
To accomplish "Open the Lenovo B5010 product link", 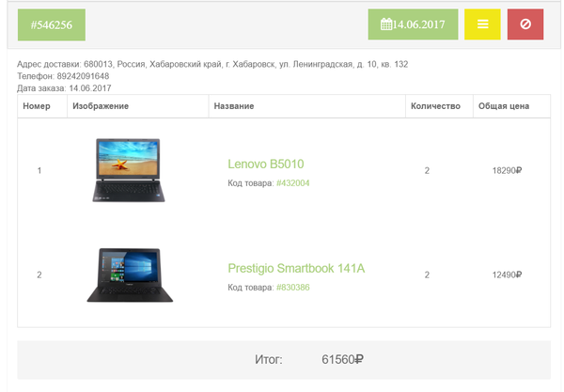I will [x=266, y=164].
